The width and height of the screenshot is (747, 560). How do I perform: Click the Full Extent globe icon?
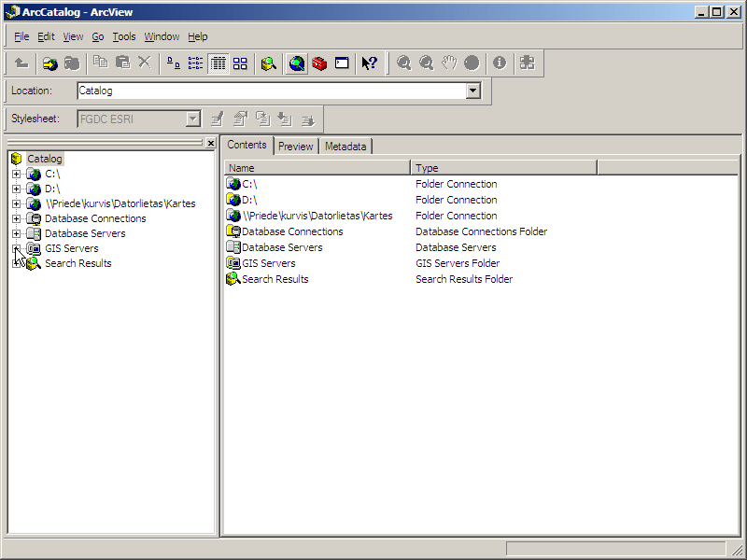click(472, 63)
